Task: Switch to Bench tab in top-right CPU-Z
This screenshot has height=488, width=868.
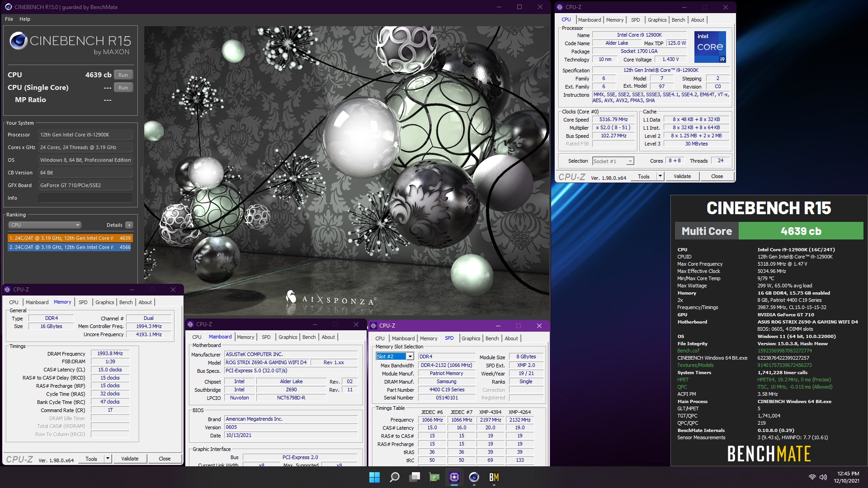Action: tap(678, 20)
